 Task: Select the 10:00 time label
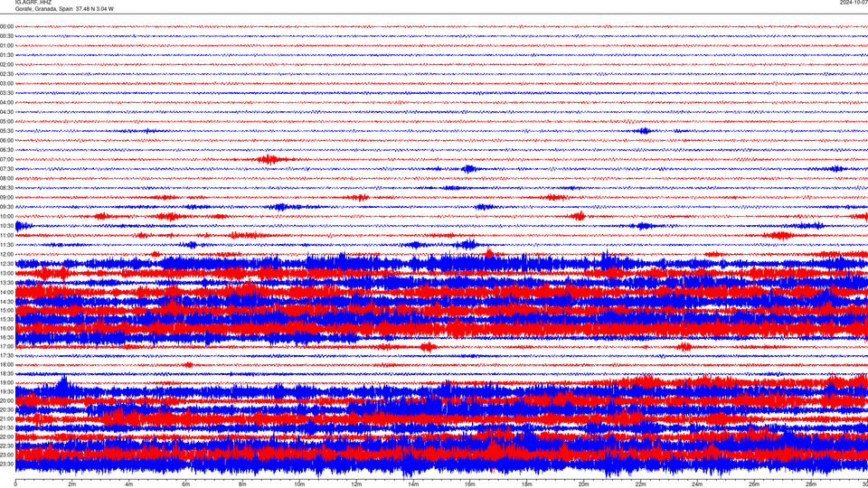pyautogui.click(x=6, y=216)
